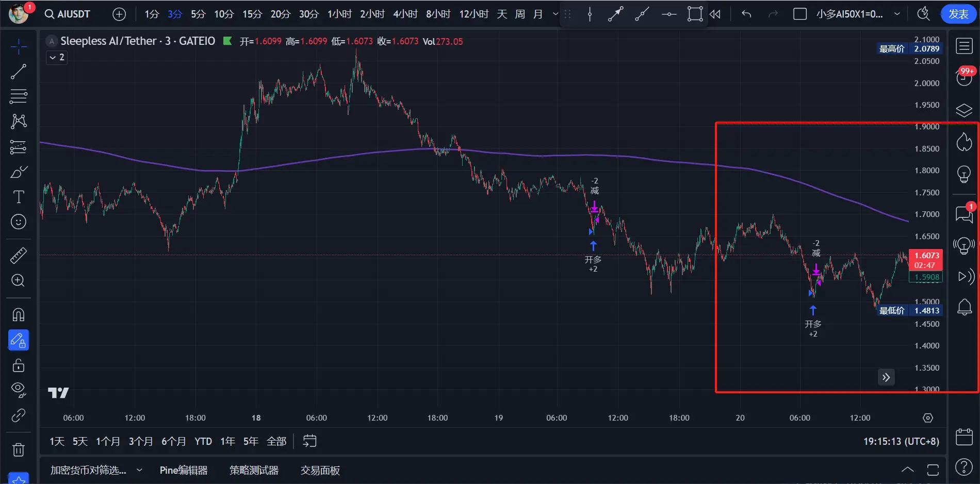Toggle hide all drawings eye
The width and height of the screenshot is (980, 484).
point(19,390)
